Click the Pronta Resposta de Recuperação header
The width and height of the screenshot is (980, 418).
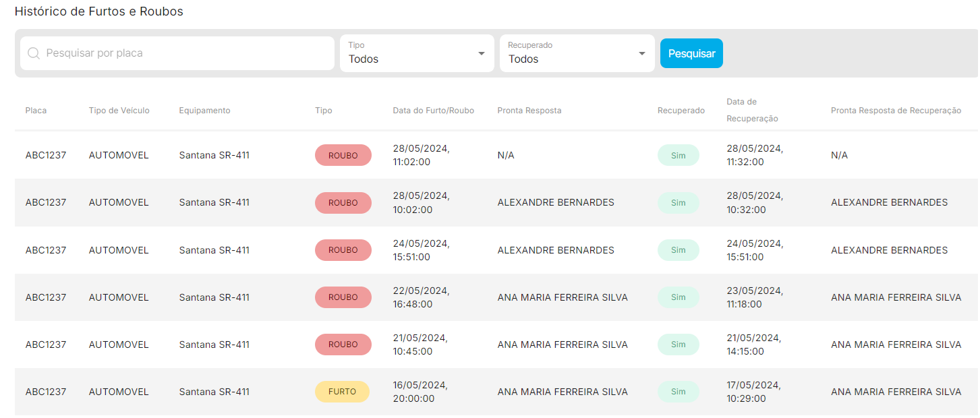pyautogui.click(x=896, y=111)
